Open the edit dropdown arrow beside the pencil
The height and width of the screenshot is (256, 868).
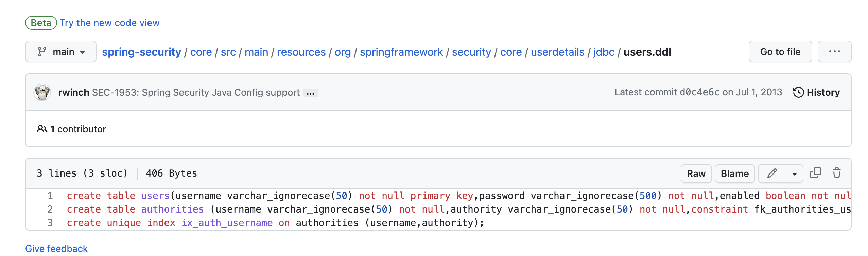click(794, 173)
